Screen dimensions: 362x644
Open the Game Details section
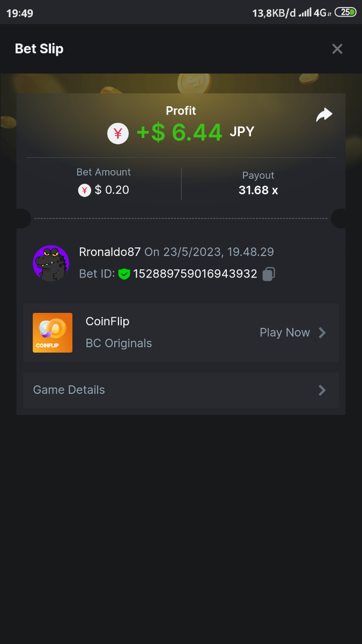(x=69, y=390)
